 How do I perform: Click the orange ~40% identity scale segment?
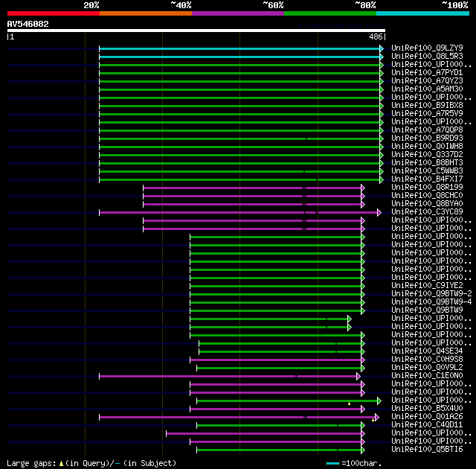(146, 13)
